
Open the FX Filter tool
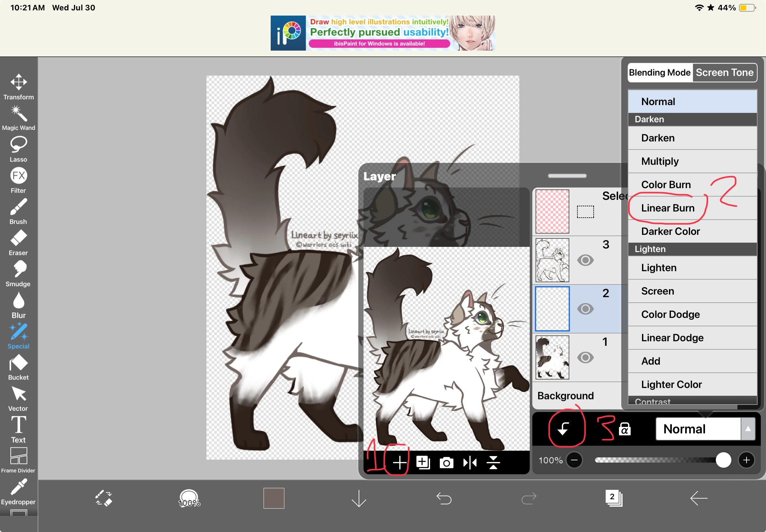tap(19, 180)
